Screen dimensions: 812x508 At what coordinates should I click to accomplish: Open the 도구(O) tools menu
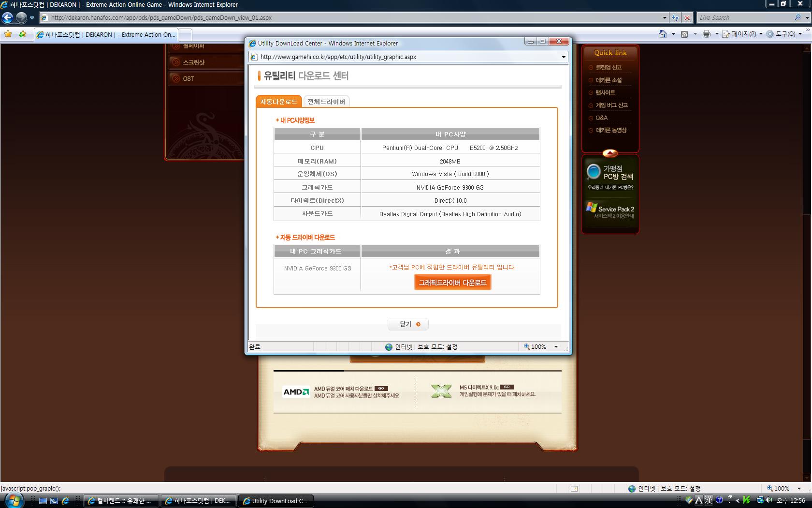tap(784, 34)
